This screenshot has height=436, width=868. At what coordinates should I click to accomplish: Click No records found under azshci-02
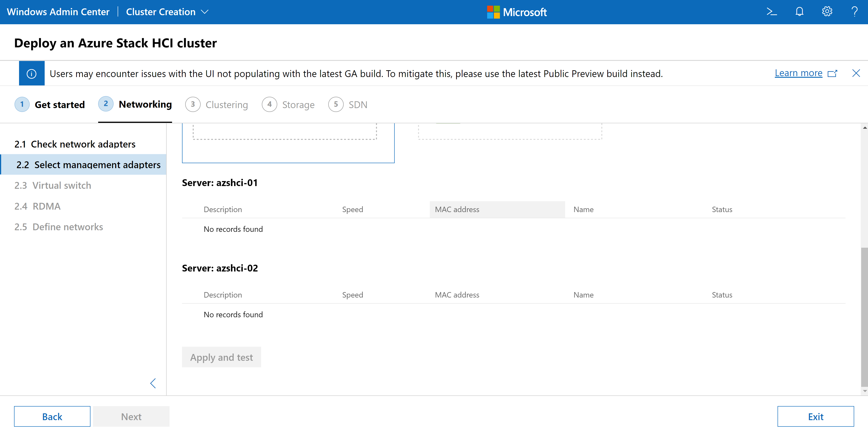coord(233,314)
